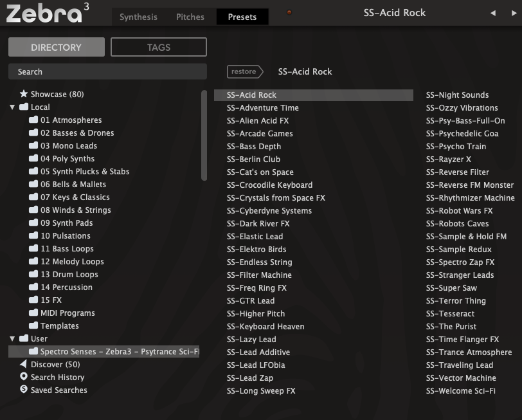Screen dimensions: 522x420
Task: Collapse the Local folder tree
Action: coord(12,107)
